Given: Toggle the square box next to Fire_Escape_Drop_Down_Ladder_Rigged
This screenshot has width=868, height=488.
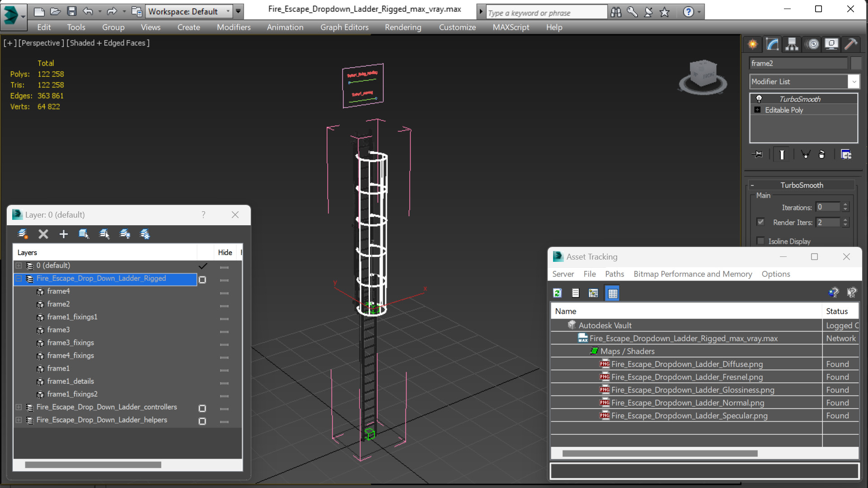Looking at the screenshot, I should (202, 280).
